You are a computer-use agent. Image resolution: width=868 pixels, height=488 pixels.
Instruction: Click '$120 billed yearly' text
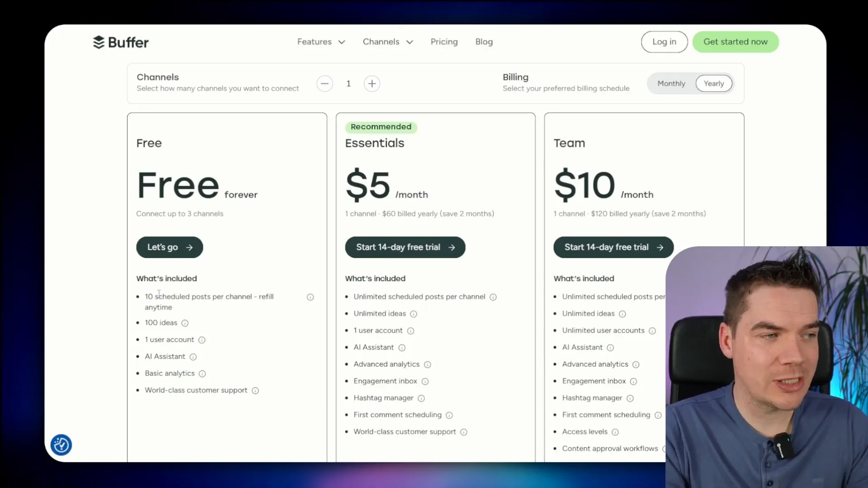[x=620, y=214]
